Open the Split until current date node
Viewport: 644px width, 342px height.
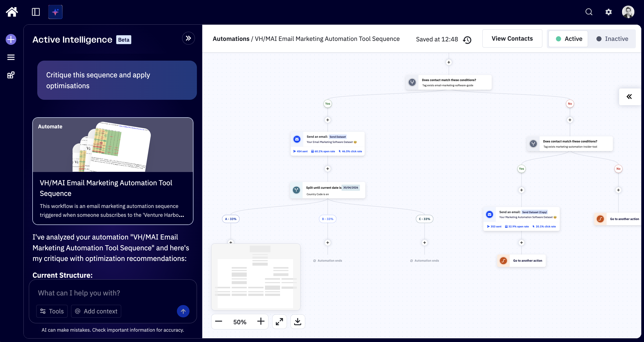(327, 190)
